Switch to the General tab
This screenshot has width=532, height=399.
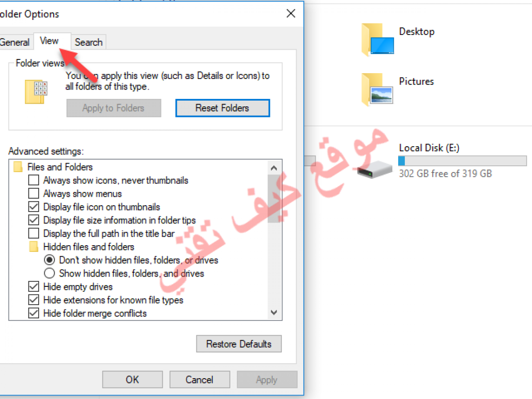point(15,42)
